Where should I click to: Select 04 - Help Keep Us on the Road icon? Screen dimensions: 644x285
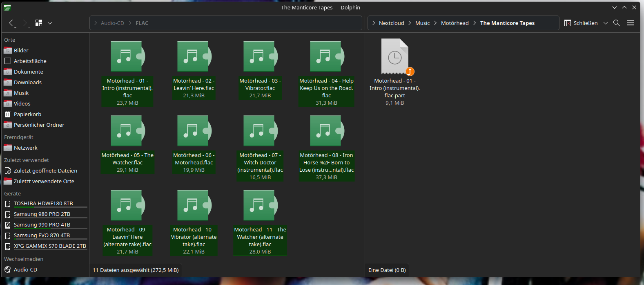click(x=327, y=56)
